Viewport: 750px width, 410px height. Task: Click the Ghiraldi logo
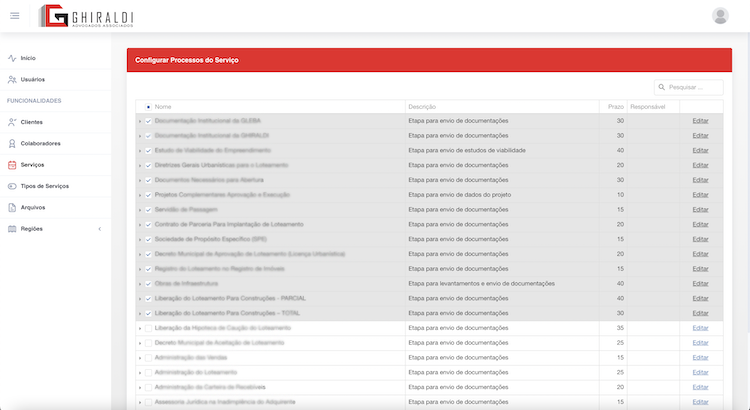click(86, 16)
